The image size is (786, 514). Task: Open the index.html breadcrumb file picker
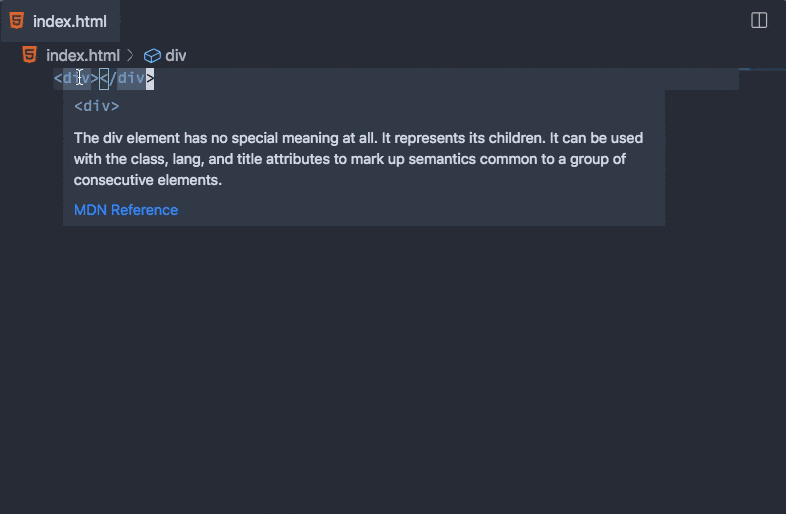[x=82, y=56]
